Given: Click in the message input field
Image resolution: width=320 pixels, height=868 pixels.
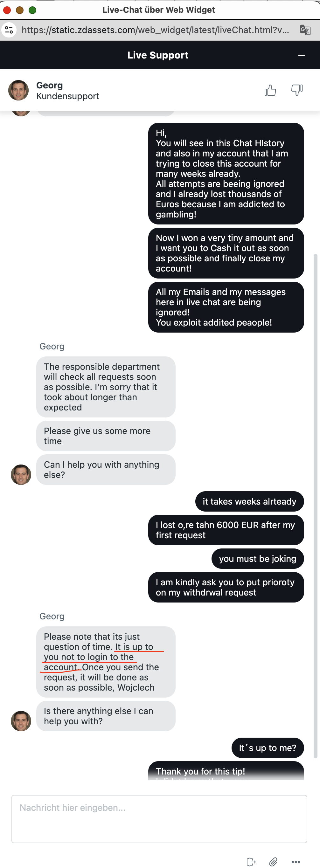Looking at the screenshot, I should [x=159, y=819].
